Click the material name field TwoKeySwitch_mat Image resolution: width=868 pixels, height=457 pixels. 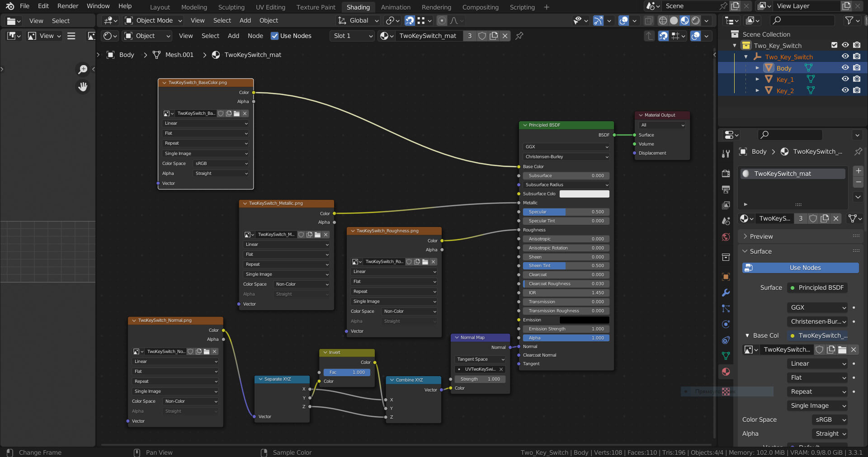point(427,36)
